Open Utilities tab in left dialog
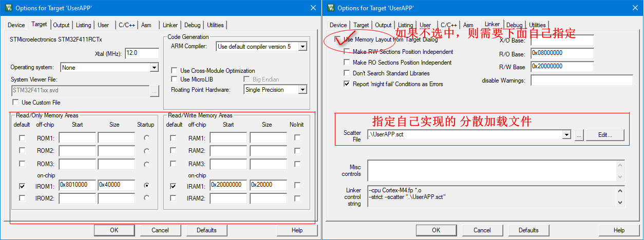644x240 pixels. point(215,25)
